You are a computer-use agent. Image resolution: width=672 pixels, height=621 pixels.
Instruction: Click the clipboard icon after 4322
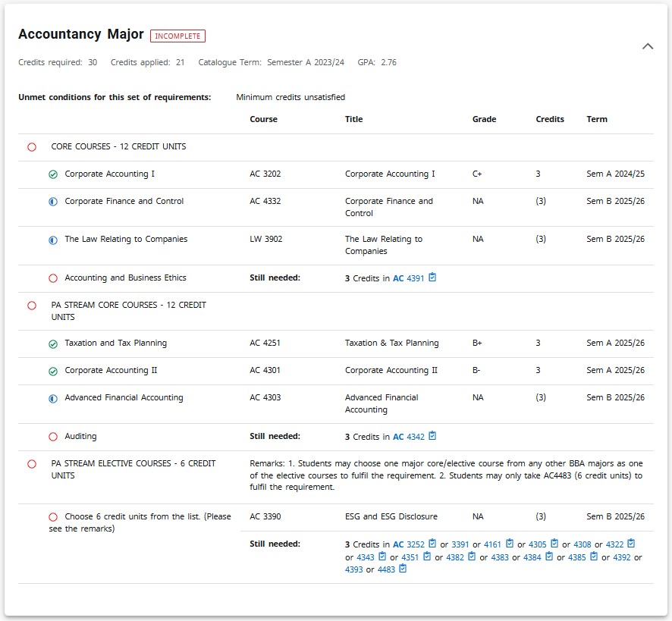click(631, 544)
